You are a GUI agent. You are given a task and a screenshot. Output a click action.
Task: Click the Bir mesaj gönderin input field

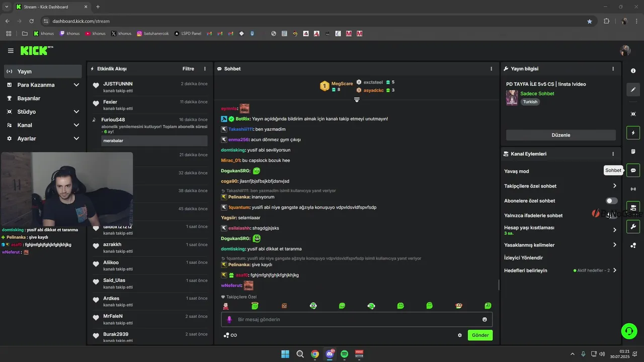click(x=357, y=319)
